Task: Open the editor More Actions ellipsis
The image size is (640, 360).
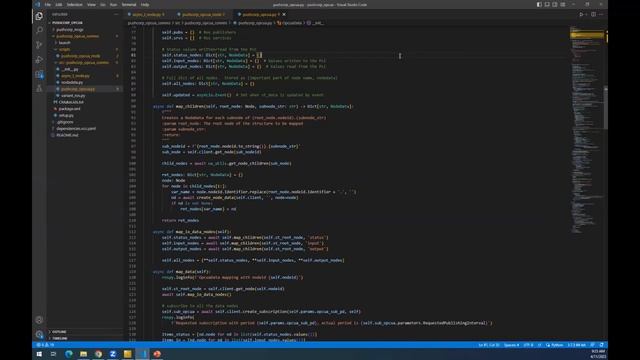Action: 601,14
